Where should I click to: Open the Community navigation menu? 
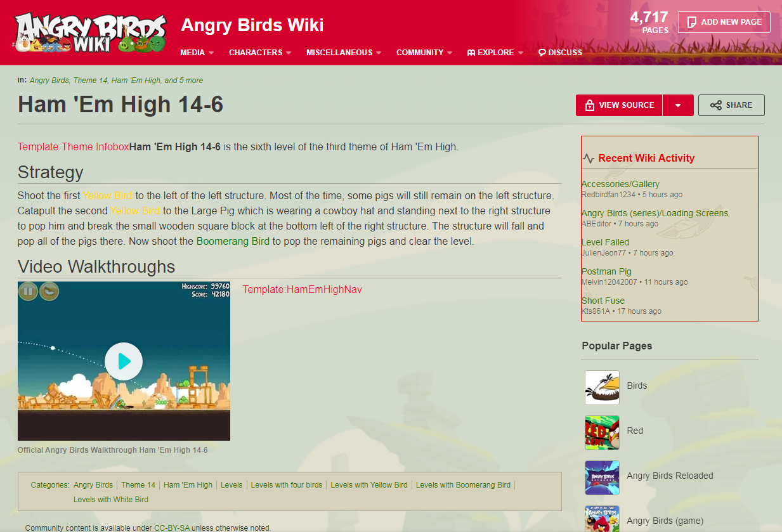pyautogui.click(x=424, y=53)
